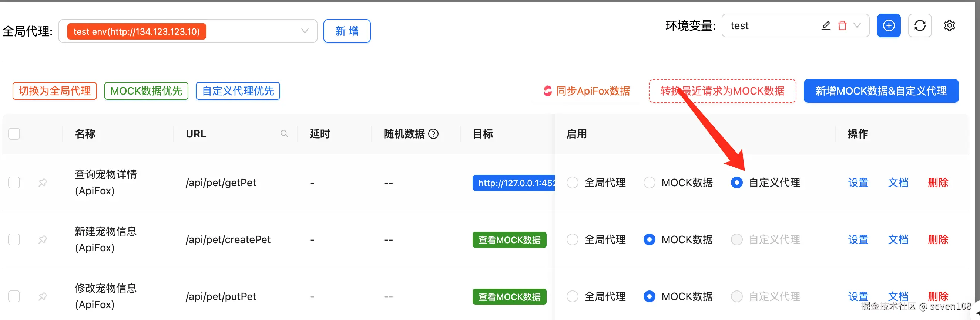Check the checkbox for /api/pet/getPet row
This screenshot has height=320, width=980.
14,183
